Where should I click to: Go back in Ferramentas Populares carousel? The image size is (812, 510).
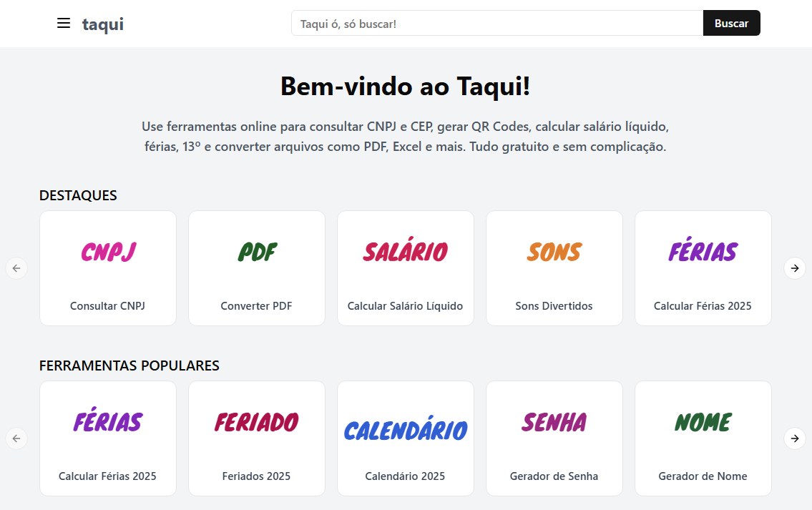point(16,438)
